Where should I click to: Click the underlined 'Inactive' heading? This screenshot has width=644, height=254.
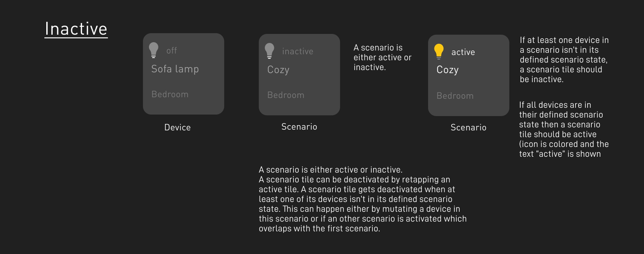click(x=76, y=29)
